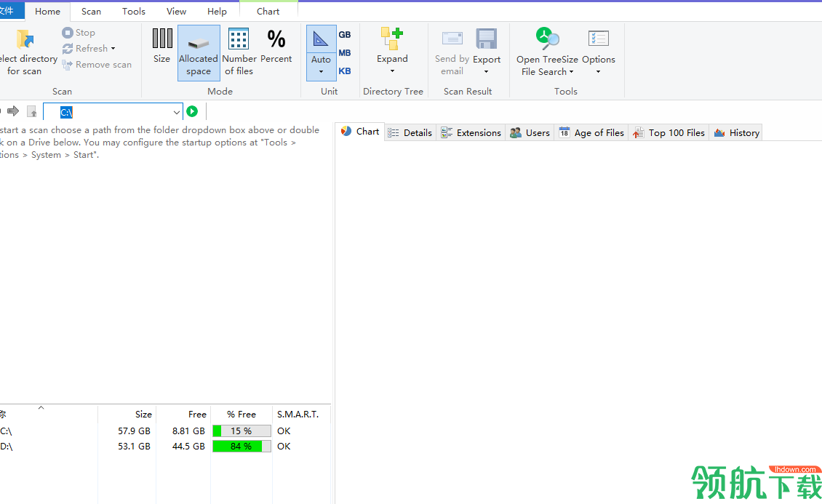Set unit to MB
The image size is (822, 504).
344,53
